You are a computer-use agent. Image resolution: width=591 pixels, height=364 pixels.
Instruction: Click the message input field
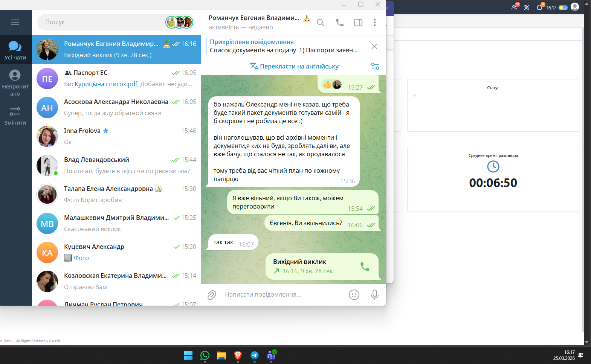[283, 295]
